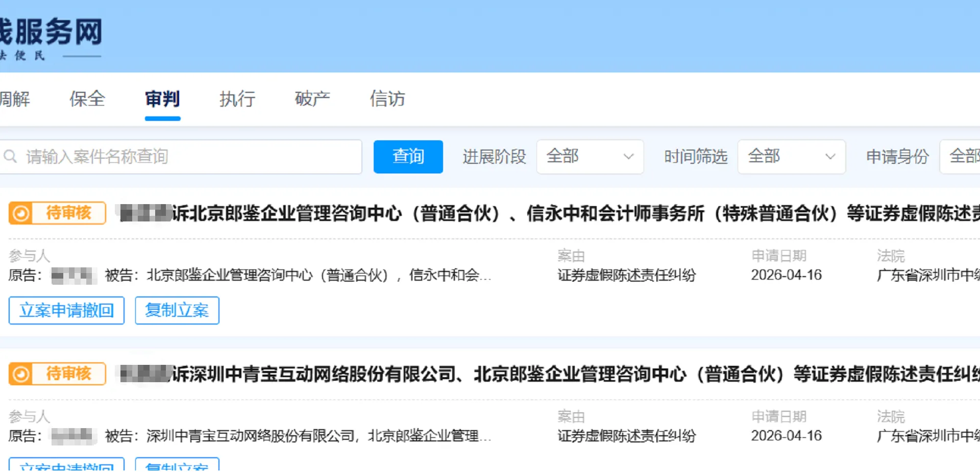Click court name 广东省深圳市中 in first case
Screen dimensions: 980x472
click(928, 276)
